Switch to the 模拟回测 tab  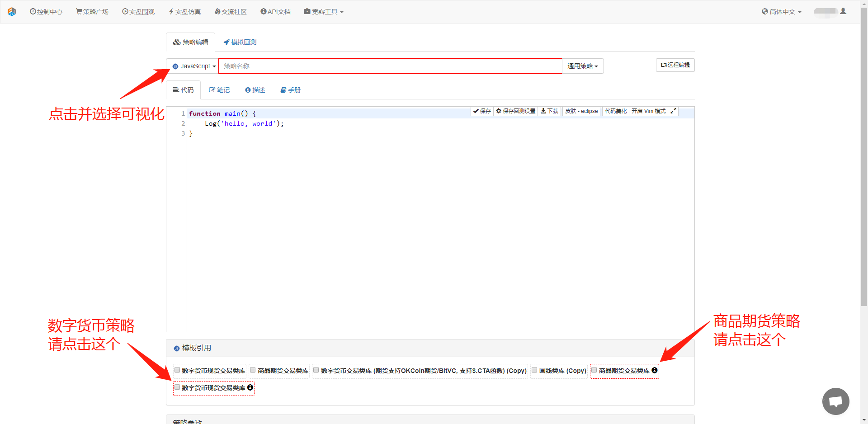(240, 42)
